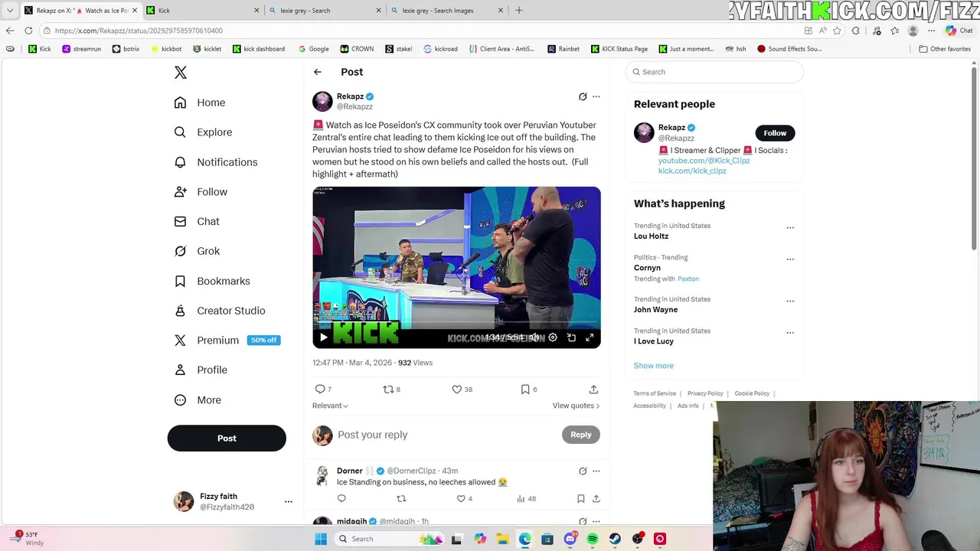The height and width of the screenshot is (551, 980).
Task: Click the Grok icon on Rekapz's post
Action: pos(583,96)
